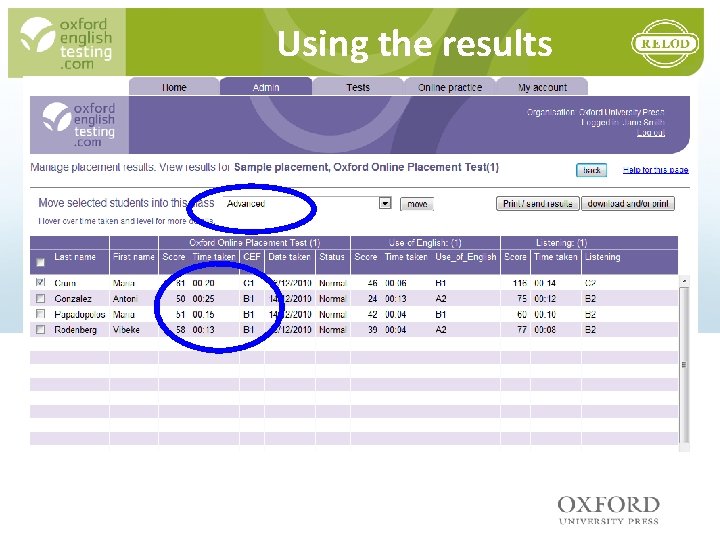The width and height of the screenshot is (720, 540).
Task: Click the first name Vibeke
Action: [126, 330]
